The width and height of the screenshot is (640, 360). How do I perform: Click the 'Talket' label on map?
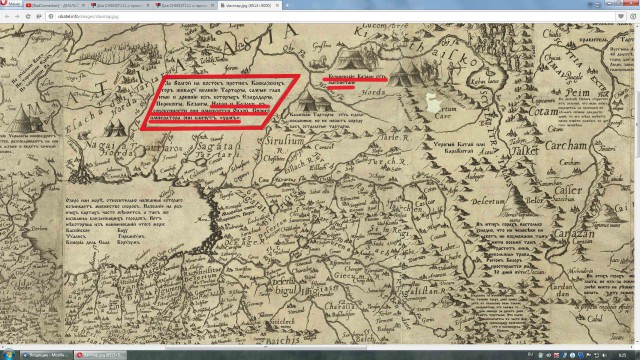[x=525, y=151]
